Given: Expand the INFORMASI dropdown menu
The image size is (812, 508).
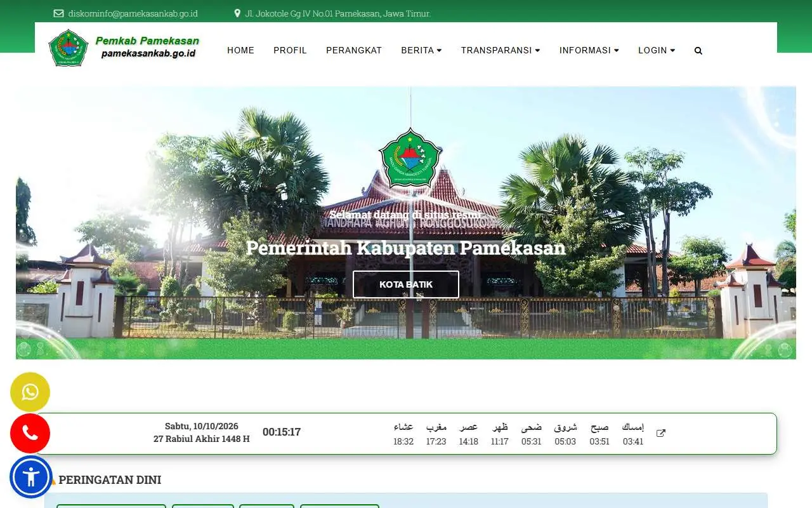Looking at the screenshot, I should (x=589, y=50).
